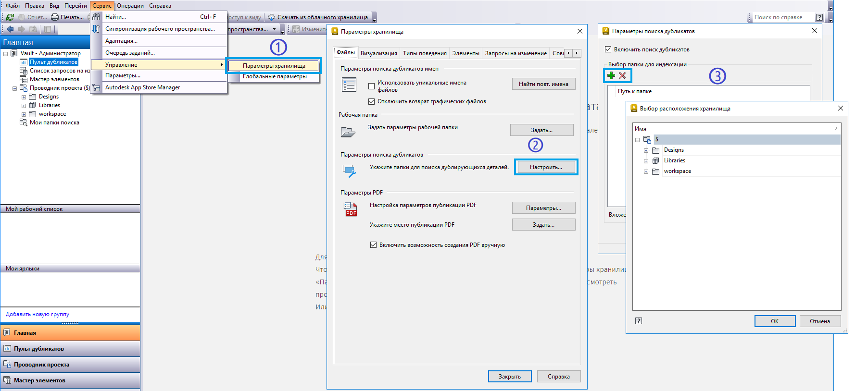
Task: Collapse the $ root node in location dialog
Action: coord(638,140)
